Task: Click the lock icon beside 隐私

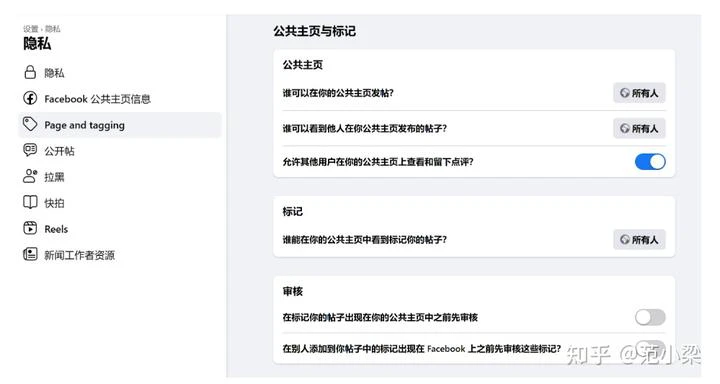Action: [30, 73]
